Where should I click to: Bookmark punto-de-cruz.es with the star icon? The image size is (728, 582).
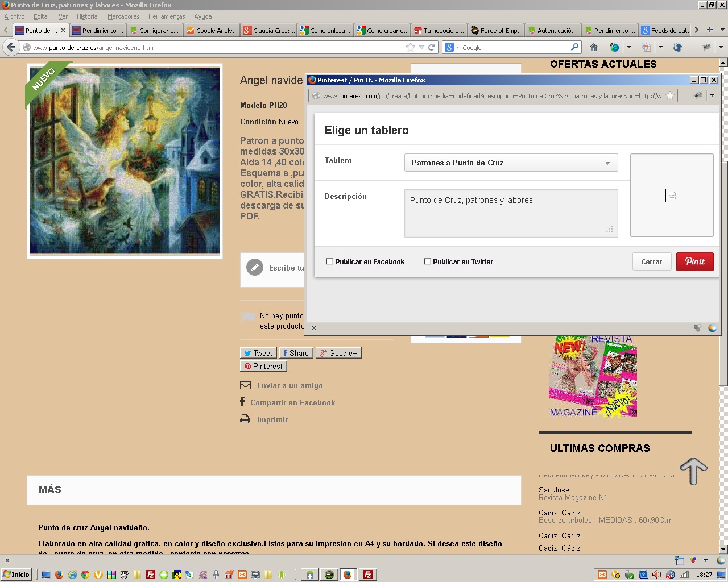[x=411, y=48]
